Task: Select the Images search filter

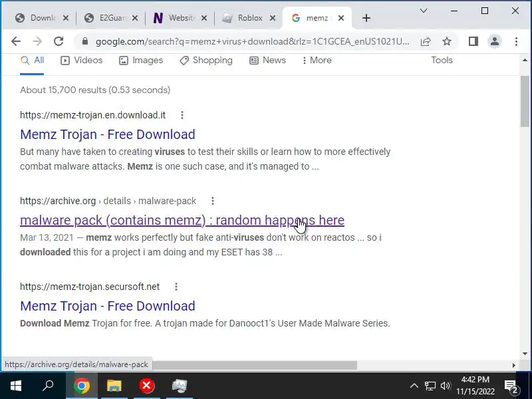Action: point(141,61)
